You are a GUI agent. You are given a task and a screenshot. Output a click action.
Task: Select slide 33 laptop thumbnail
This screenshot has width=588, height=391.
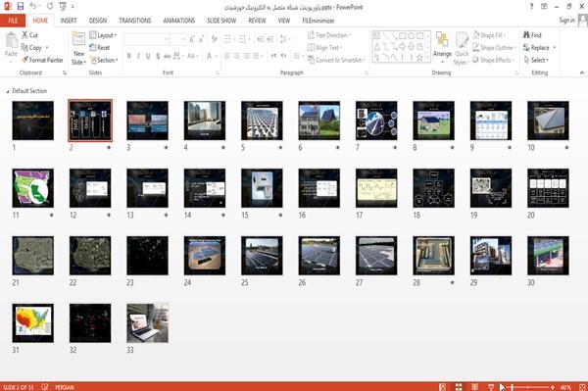click(147, 322)
